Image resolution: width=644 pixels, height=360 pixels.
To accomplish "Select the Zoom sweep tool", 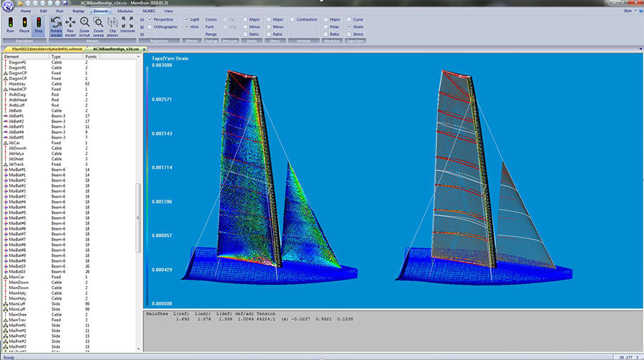I will click(99, 22).
